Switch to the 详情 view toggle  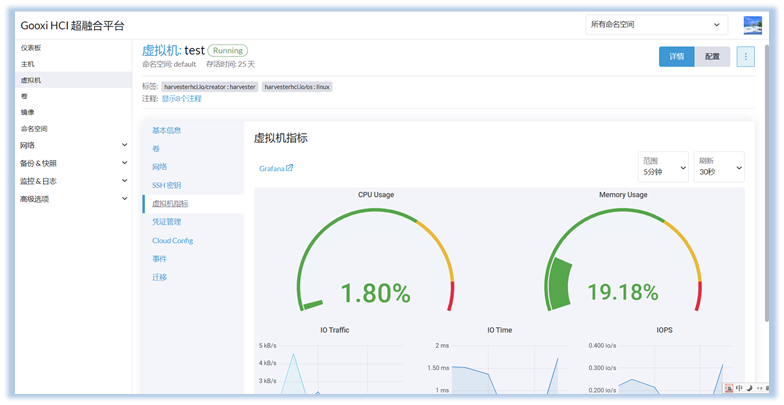677,56
